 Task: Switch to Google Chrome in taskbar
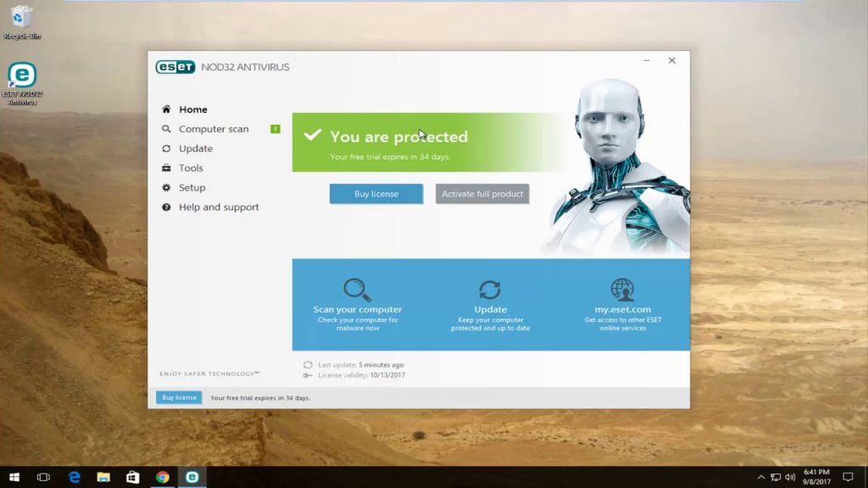point(162,477)
